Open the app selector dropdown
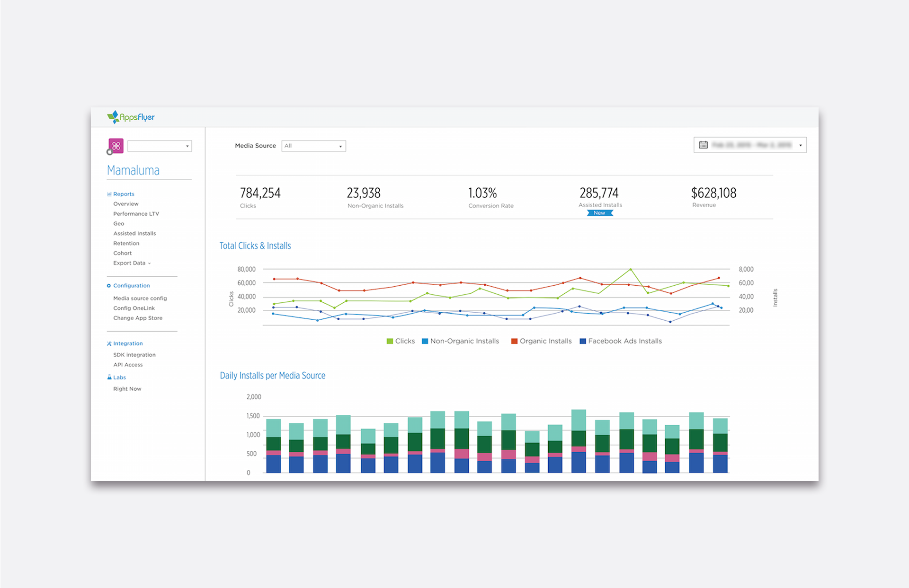 [x=160, y=146]
